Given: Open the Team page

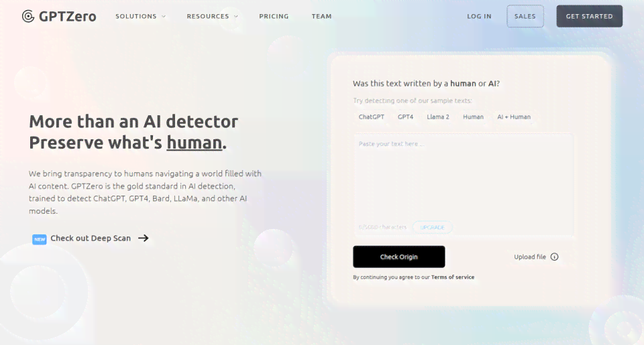Looking at the screenshot, I should [321, 16].
